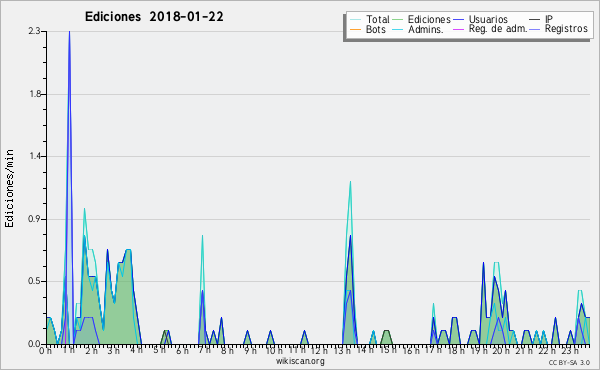Click the CC BY-SA 3.0 license text
The image size is (600, 370).
pyautogui.click(x=569, y=362)
